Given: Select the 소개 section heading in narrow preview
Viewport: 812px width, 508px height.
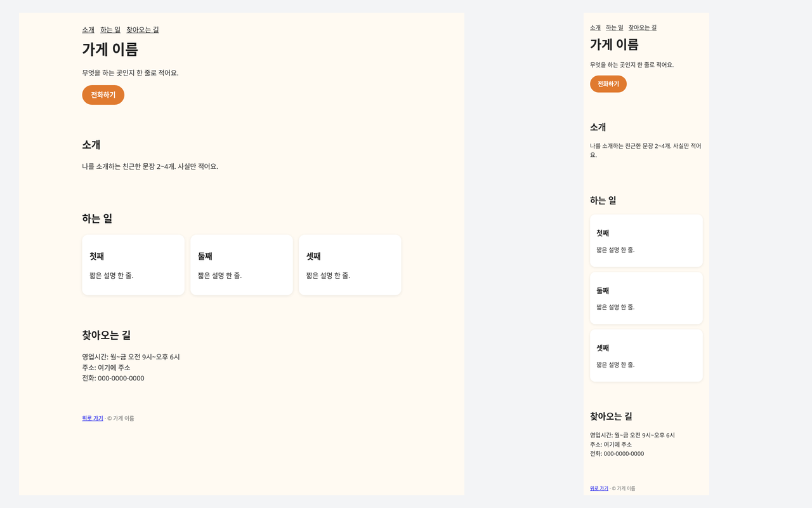Looking at the screenshot, I should click(x=598, y=127).
